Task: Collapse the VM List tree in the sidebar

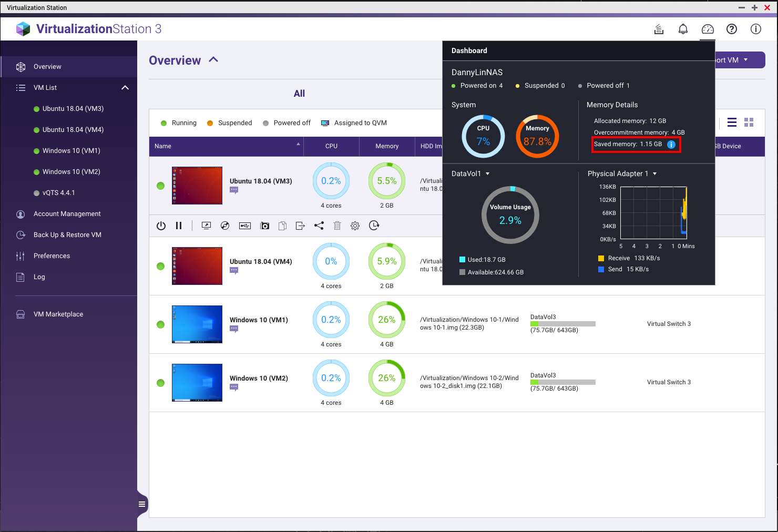Action: pos(125,88)
